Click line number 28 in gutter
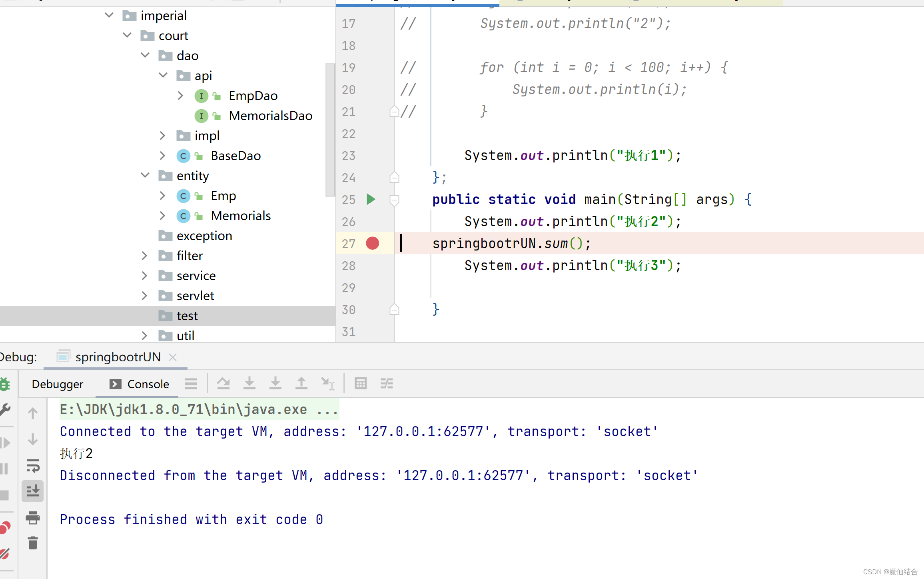 349,266
